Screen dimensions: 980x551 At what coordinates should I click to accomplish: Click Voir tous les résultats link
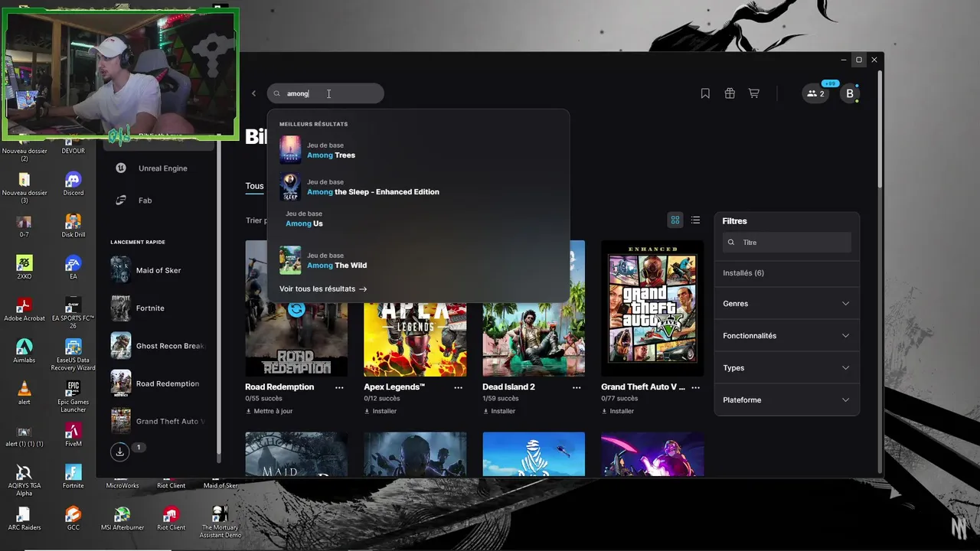[x=323, y=289]
